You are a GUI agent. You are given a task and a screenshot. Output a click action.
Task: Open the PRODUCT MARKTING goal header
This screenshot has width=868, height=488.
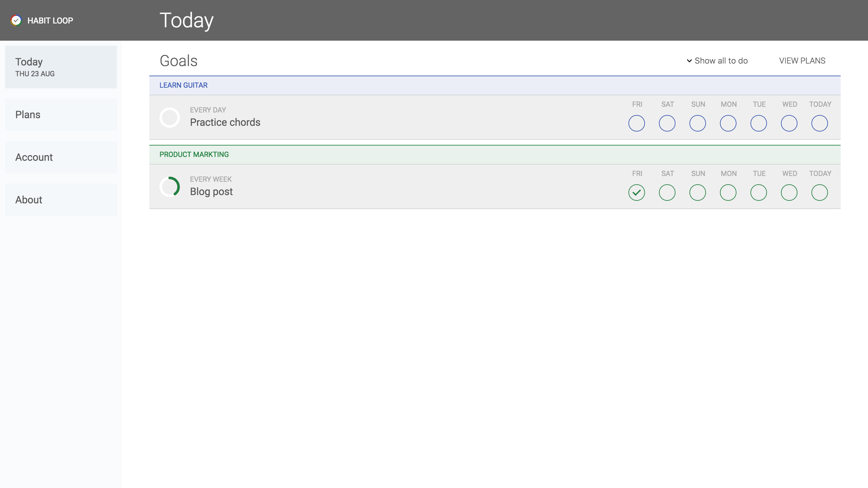point(194,155)
